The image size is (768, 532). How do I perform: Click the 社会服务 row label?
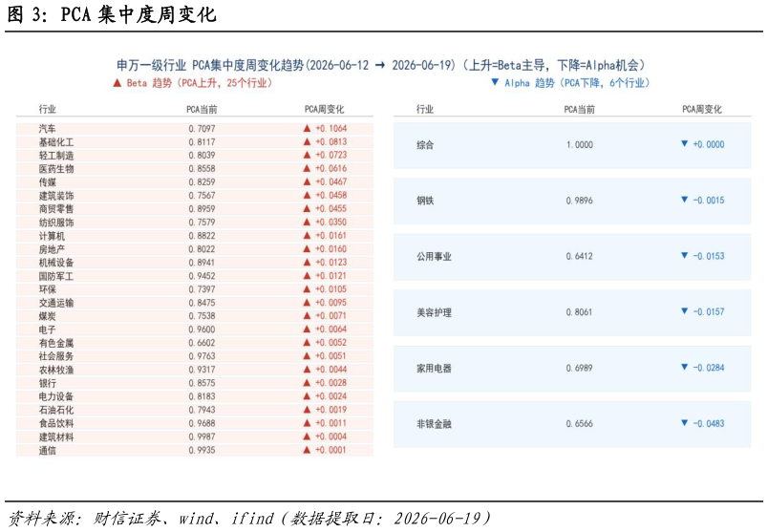56,356
